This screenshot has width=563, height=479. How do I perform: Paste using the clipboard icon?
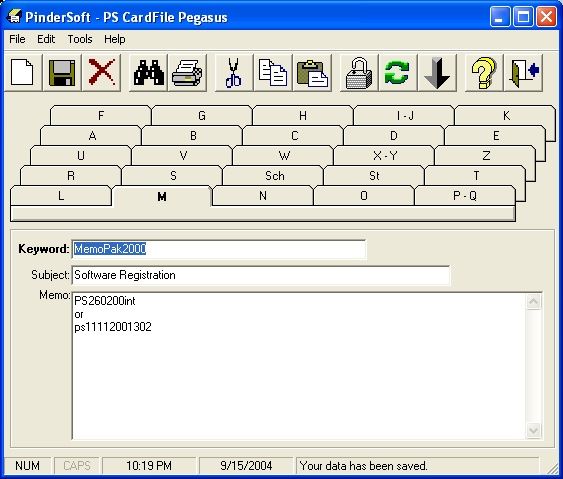tap(312, 73)
